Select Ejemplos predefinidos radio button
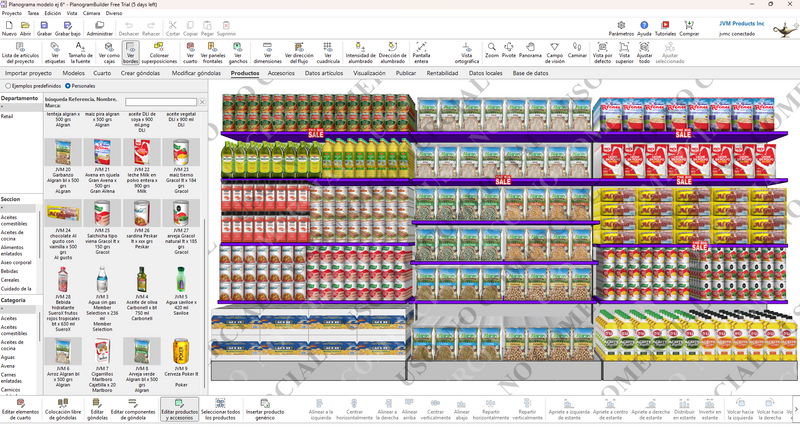 pos(8,86)
